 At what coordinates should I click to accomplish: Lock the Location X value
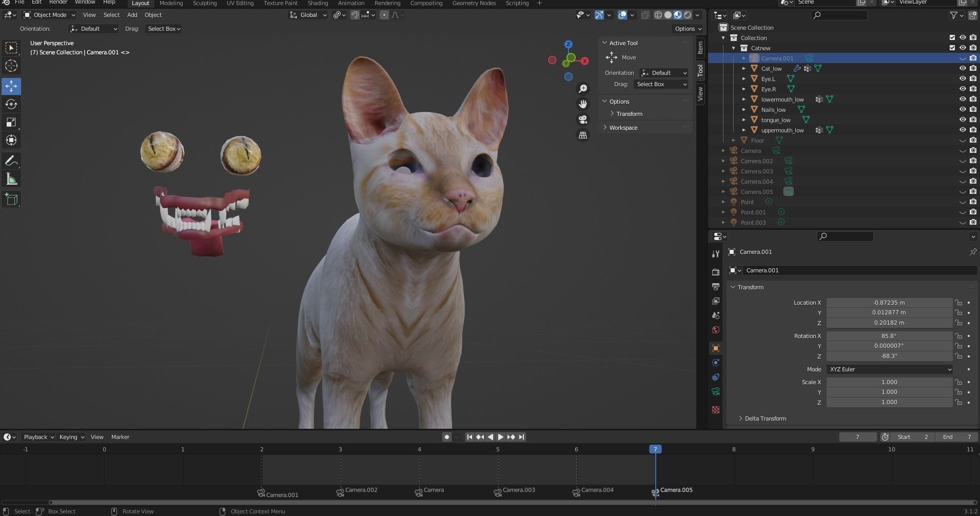[x=958, y=303]
